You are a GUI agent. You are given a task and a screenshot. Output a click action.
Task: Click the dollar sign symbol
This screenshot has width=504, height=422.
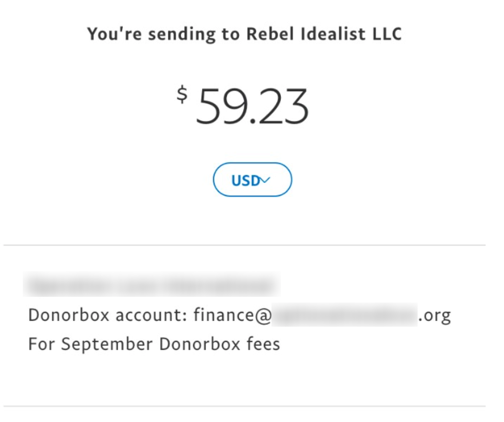[x=182, y=94]
